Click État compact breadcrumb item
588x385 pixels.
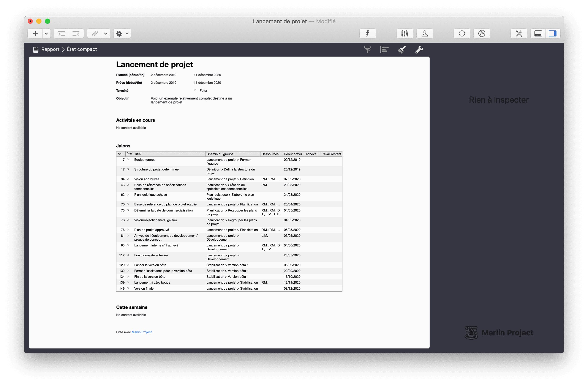point(82,49)
